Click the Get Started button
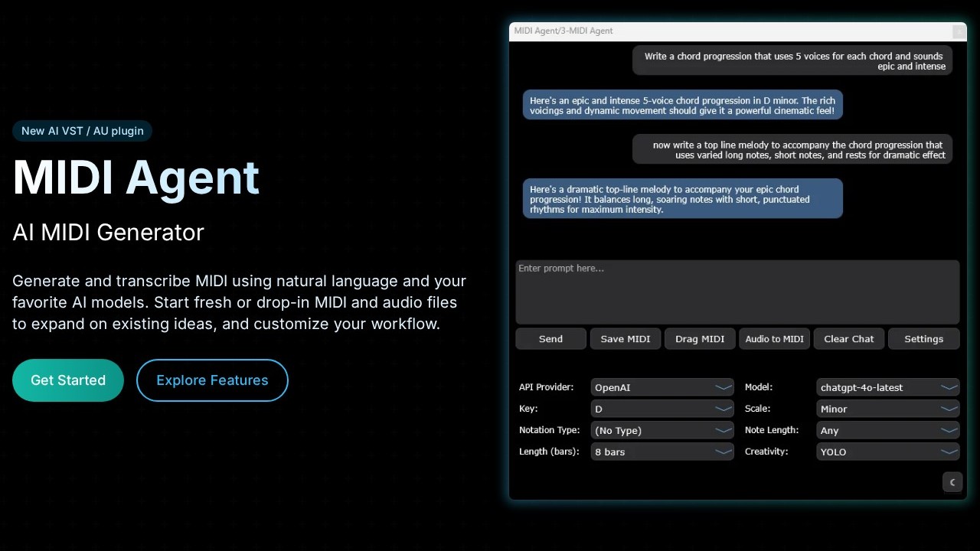Image resolution: width=980 pixels, height=551 pixels. pyautogui.click(x=68, y=380)
